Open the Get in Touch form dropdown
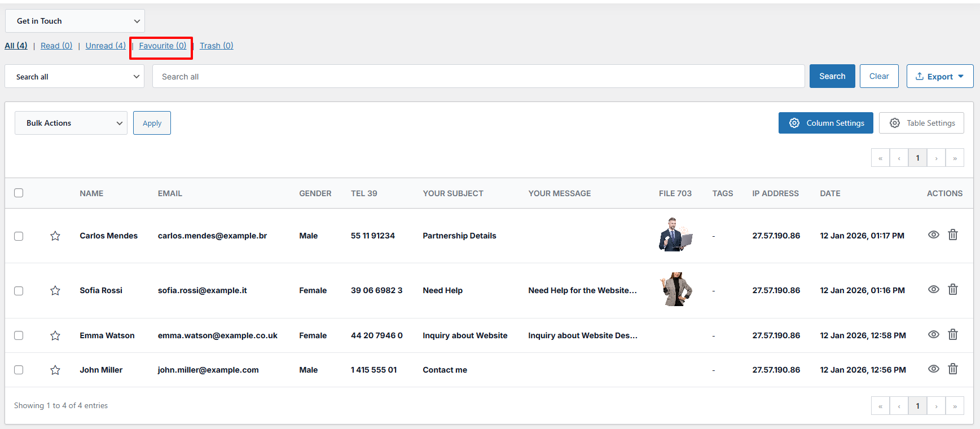 click(x=75, y=21)
